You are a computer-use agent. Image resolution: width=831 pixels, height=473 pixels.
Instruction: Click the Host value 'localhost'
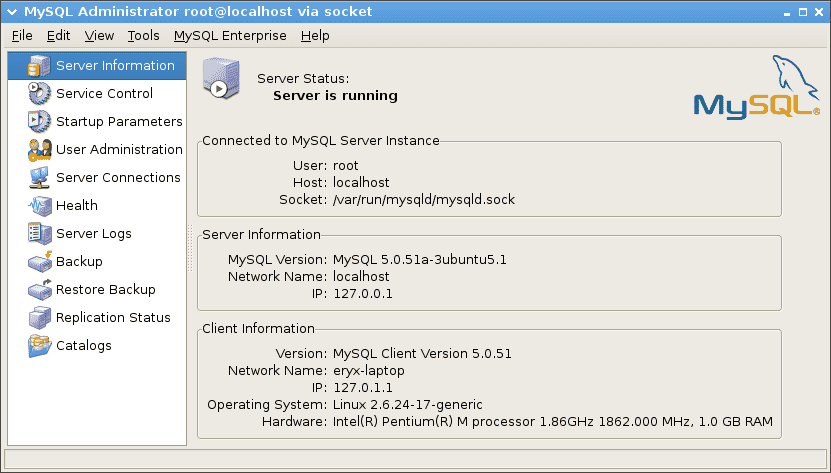click(x=361, y=183)
